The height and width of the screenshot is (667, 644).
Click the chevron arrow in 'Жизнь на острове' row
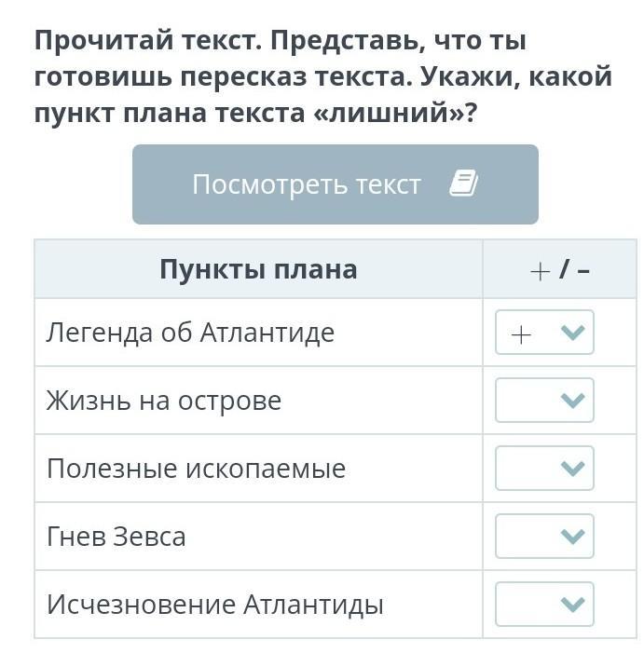[x=572, y=401]
